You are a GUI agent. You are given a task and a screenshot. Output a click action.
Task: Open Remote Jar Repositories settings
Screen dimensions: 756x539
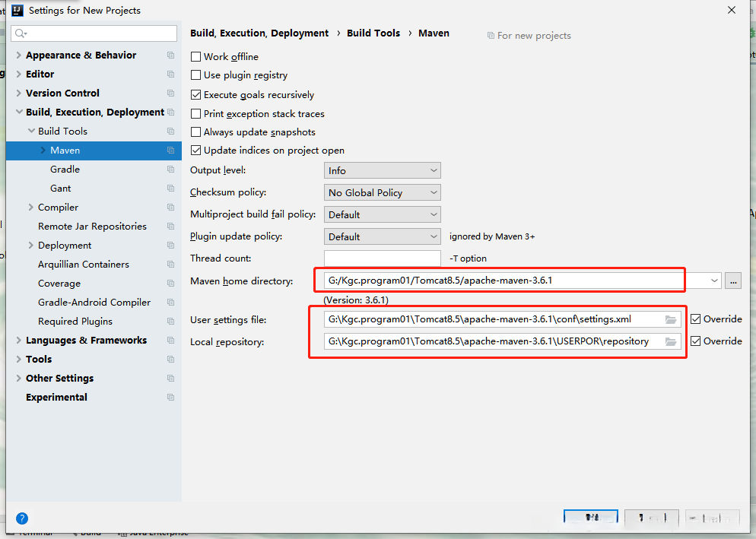coord(92,226)
